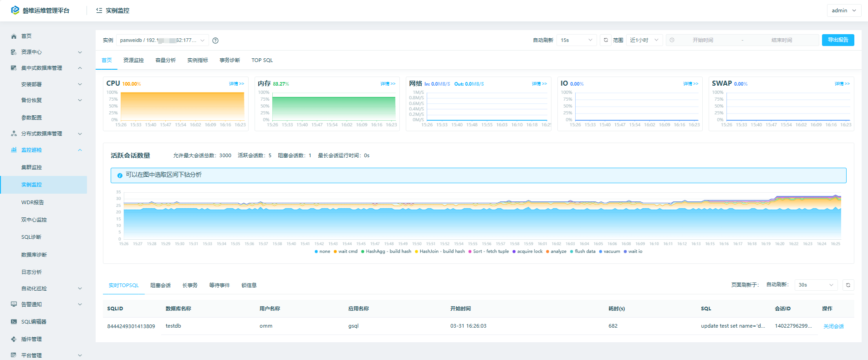Open SWAP 详情 link
This screenshot has width=868, height=360.
[842, 84]
